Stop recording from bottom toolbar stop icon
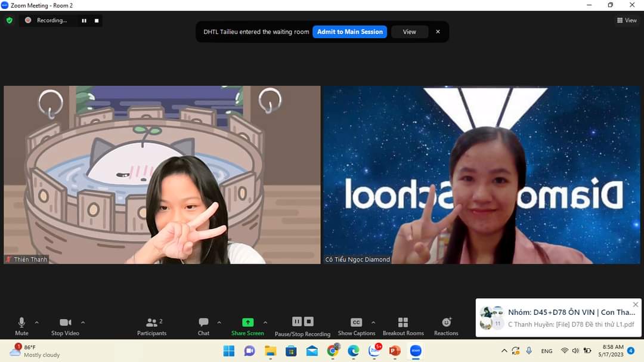The width and height of the screenshot is (644, 362). point(309,321)
